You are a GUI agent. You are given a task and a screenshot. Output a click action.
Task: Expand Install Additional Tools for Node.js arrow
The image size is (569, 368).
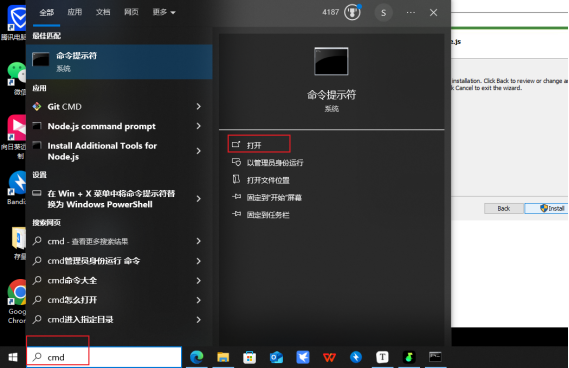[x=198, y=151]
